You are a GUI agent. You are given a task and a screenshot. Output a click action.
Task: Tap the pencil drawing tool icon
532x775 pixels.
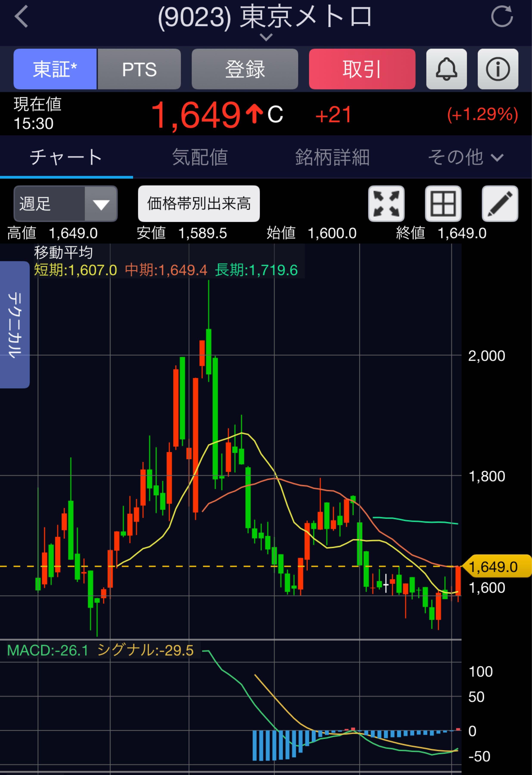click(x=500, y=203)
